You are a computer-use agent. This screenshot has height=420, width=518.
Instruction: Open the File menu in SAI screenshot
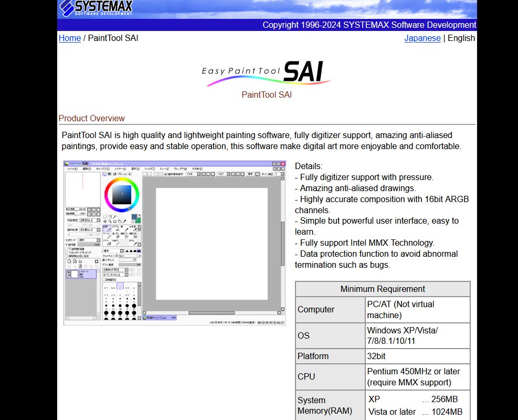pyautogui.click(x=72, y=169)
